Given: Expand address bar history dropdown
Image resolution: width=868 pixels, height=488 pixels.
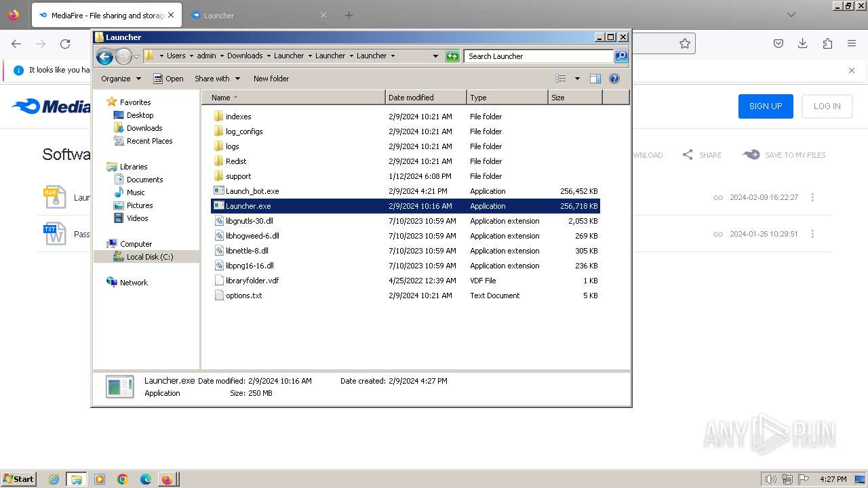Looking at the screenshot, I should [435, 56].
